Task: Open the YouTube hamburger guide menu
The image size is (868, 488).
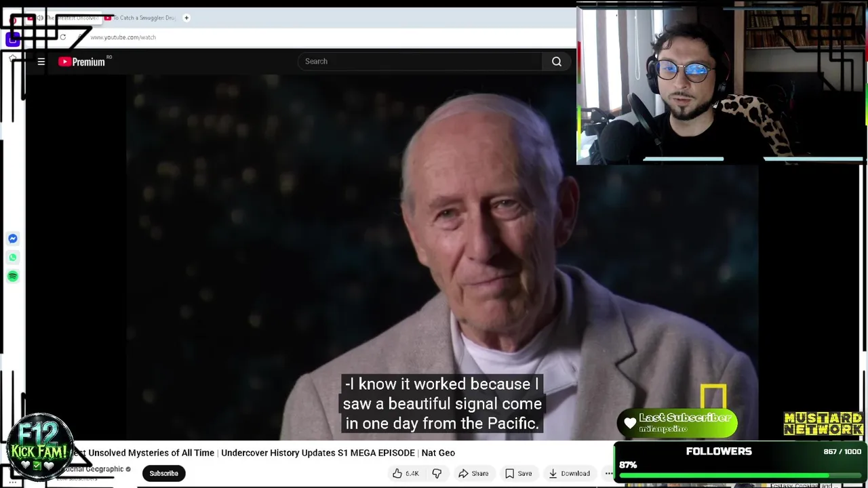Action: pos(41,62)
